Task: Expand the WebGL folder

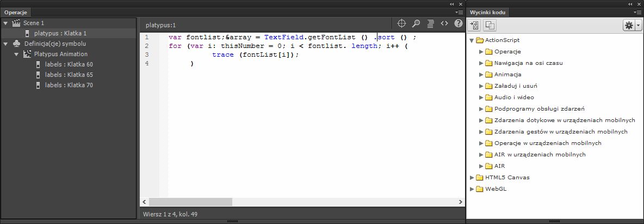Action: point(472,189)
